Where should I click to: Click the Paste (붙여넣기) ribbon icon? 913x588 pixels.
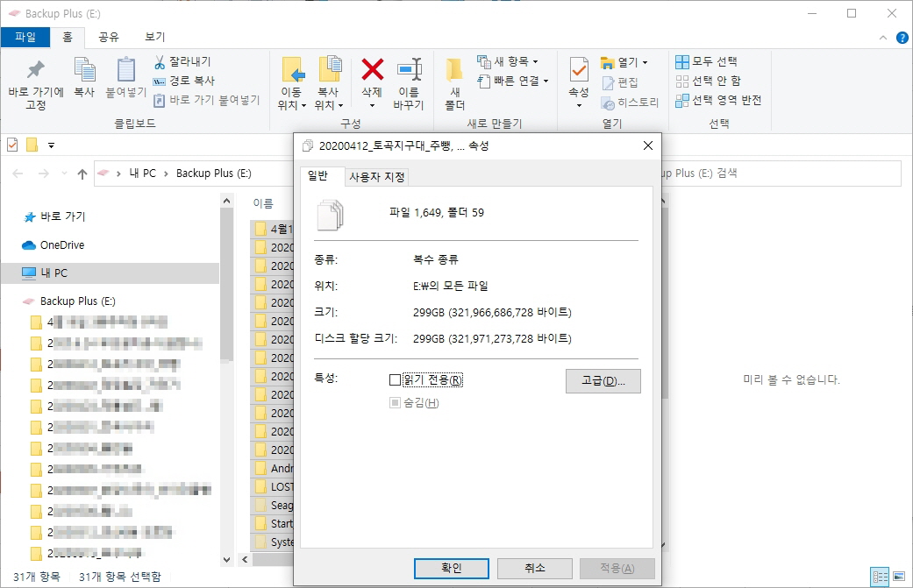125,77
